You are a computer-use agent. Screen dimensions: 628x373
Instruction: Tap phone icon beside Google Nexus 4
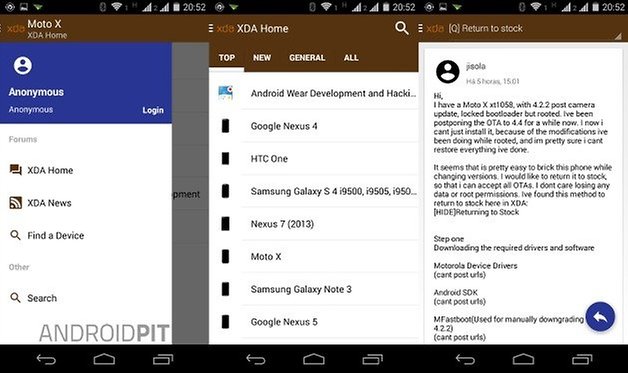tap(225, 126)
